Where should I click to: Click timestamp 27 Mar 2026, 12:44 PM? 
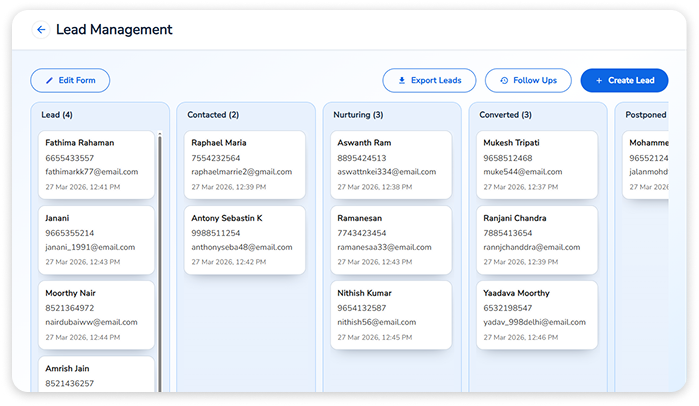(82, 337)
